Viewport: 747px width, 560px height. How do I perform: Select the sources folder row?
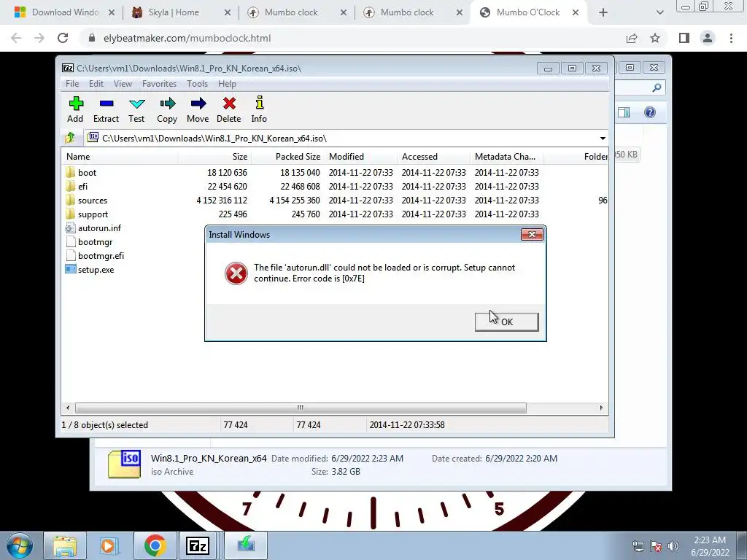[x=334, y=200]
